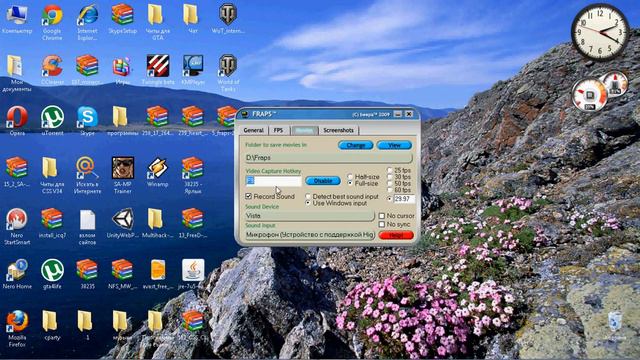Select the World of Tanks shortcut

click(228, 73)
